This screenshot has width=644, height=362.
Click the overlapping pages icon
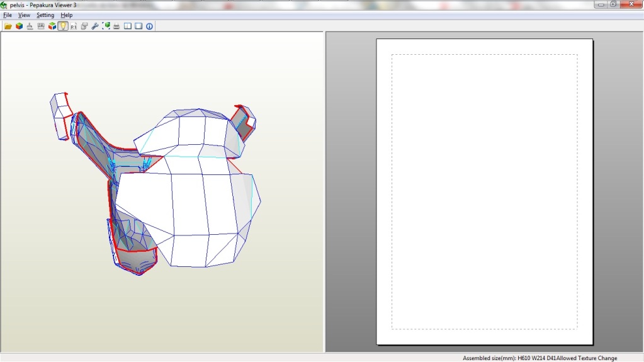coord(84,26)
